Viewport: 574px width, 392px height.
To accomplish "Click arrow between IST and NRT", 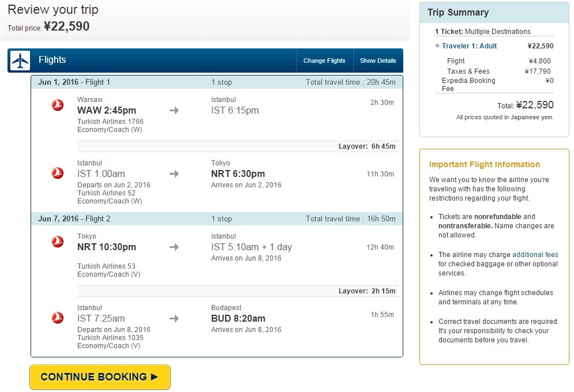I will 174,174.
